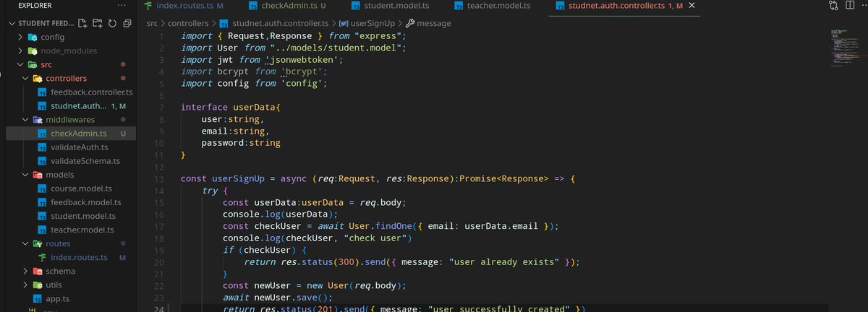This screenshot has height=312, width=868.
Task: Click the config folder icon
Action: (33, 37)
